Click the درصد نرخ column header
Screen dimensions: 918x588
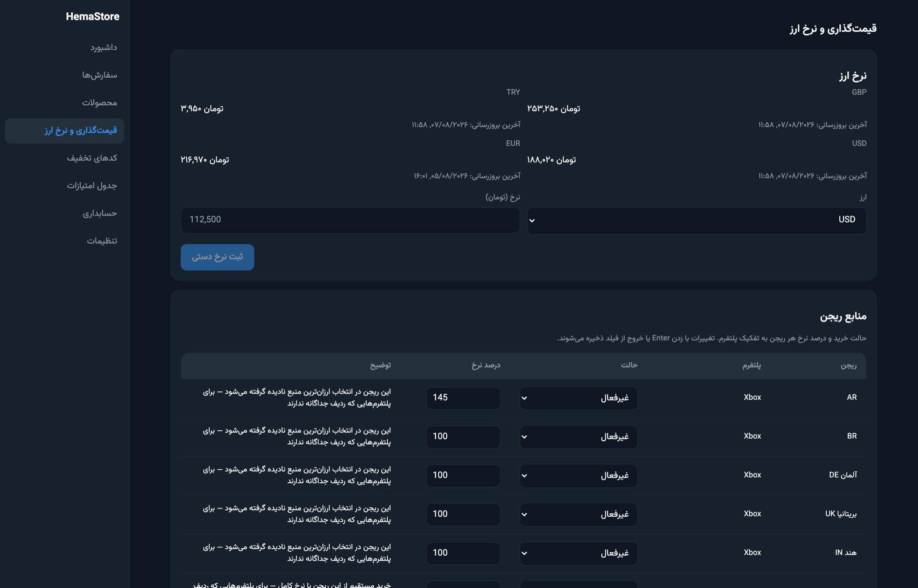pos(486,365)
